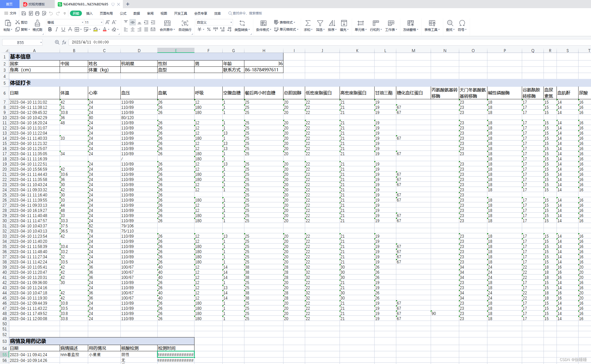Viewport: 591px width, 364px height.
Task: Click the strikethrough A icon
Action: (x=70, y=29)
